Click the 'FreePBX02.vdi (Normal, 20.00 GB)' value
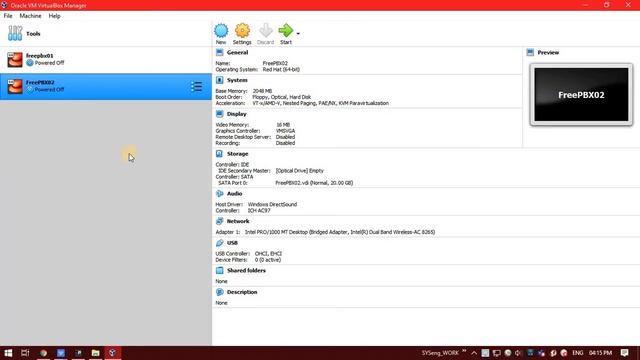 pyautogui.click(x=314, y=183)
